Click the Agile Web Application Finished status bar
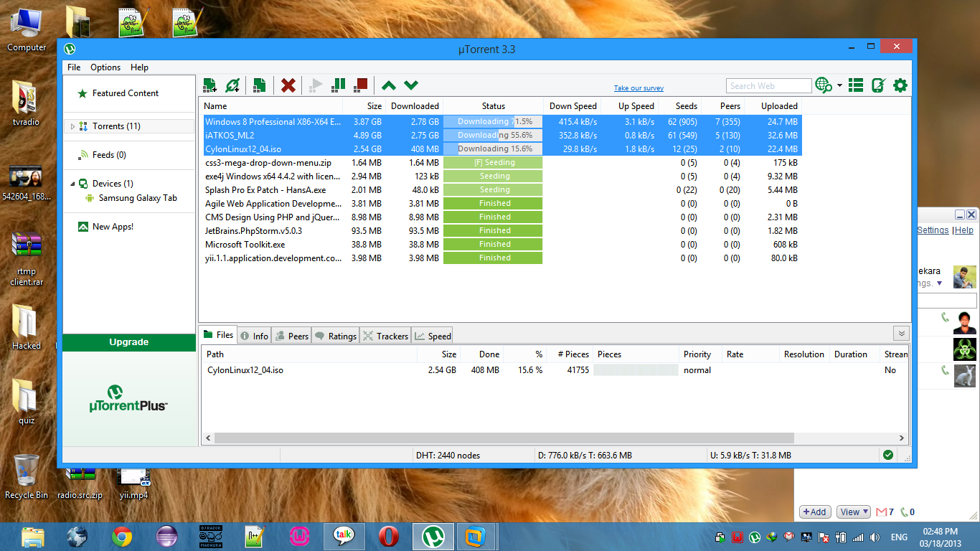980x551 pixels. point(493,204)
